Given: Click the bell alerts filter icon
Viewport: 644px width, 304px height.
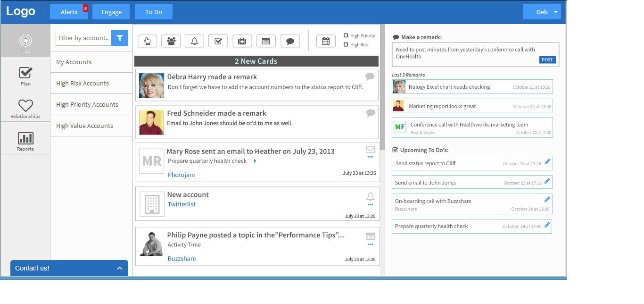Looking at the screenshot, I should [x=194, y=41].
